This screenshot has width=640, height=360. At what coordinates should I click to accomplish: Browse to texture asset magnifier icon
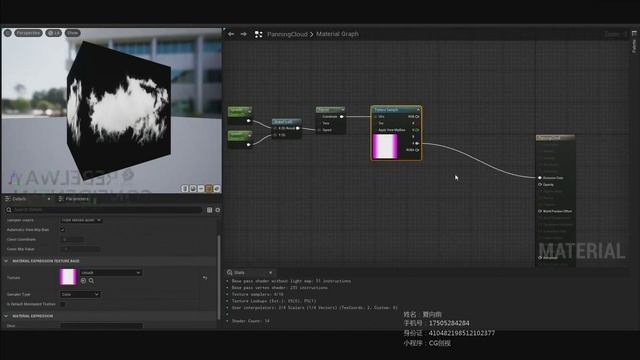tap(91, 281)
